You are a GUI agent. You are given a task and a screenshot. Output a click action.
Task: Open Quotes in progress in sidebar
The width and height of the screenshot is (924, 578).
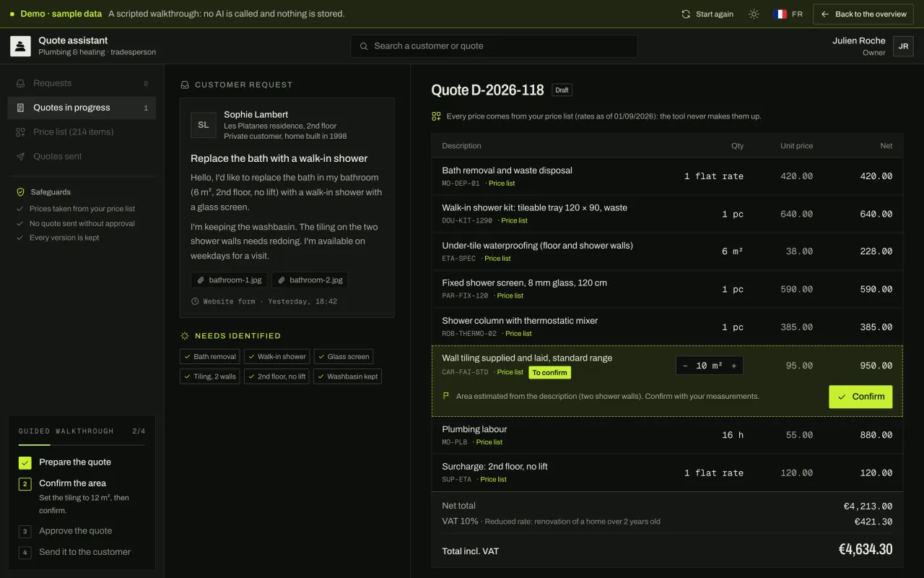[82, 108]
